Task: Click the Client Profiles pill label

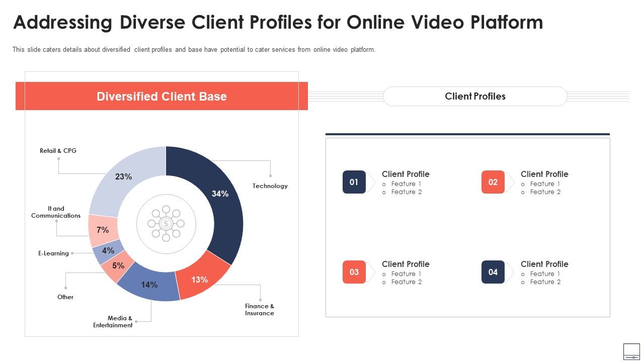Action: (475, 96)
